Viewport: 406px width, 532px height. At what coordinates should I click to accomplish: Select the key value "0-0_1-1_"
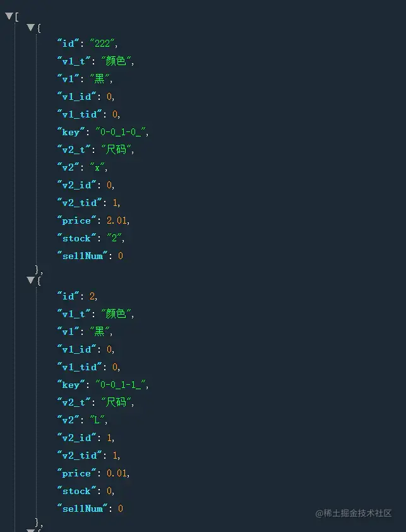click(121, 384)
